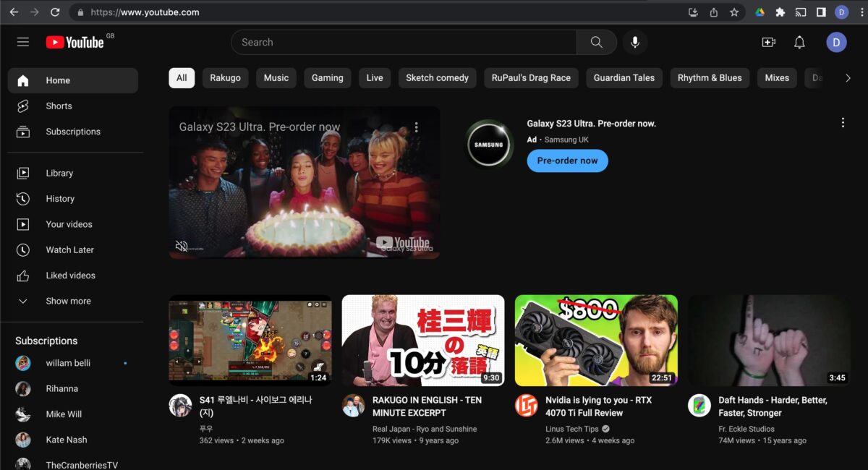
Task: Go to Home in sidebar
Action: (x=72, y=80)
